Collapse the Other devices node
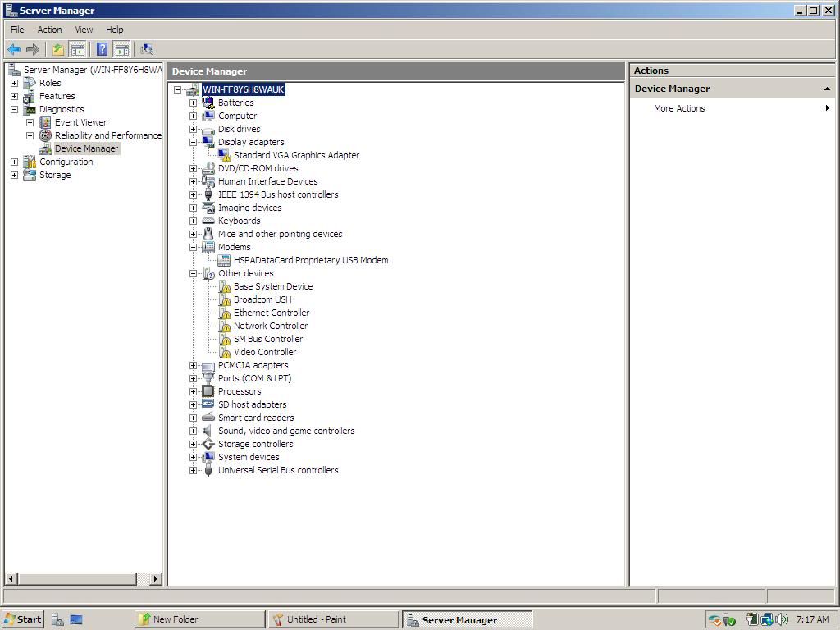 (193, 273)
